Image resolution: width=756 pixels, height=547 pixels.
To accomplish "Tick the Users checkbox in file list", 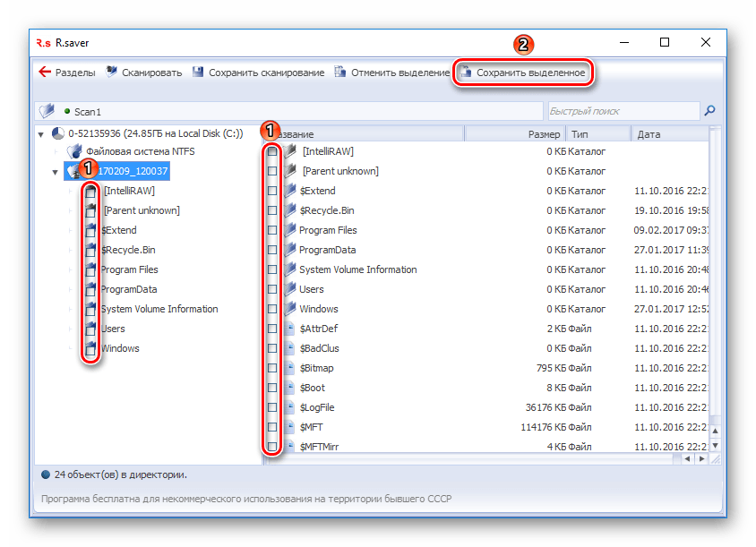I will pyautogui.click(x=272, y=289).
